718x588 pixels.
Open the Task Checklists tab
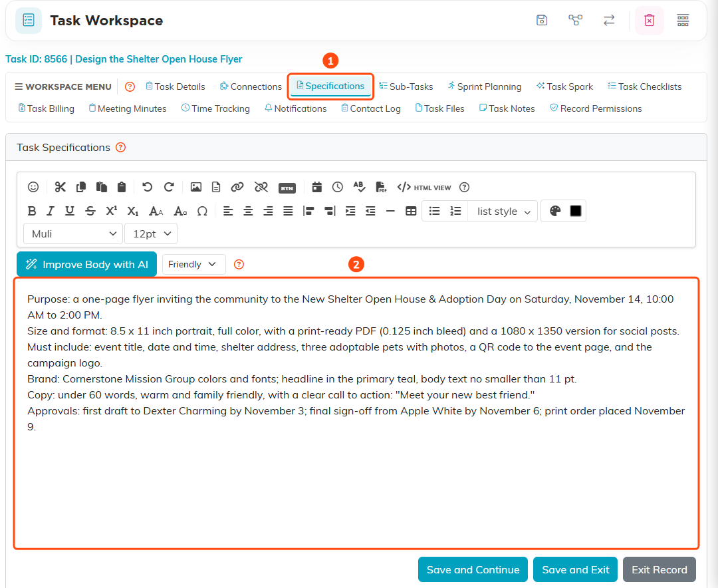pyautogui.click(x=645, y=86)
